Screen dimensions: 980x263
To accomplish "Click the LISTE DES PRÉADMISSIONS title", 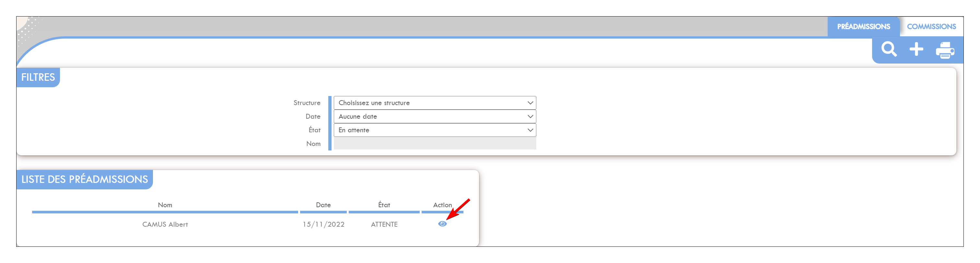I will point(85,180).
